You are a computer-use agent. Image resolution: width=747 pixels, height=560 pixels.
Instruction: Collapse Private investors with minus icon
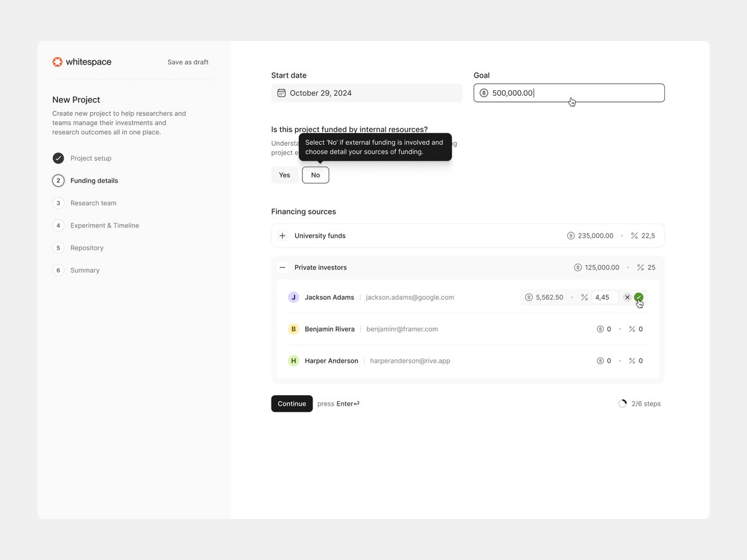(283, 268)
